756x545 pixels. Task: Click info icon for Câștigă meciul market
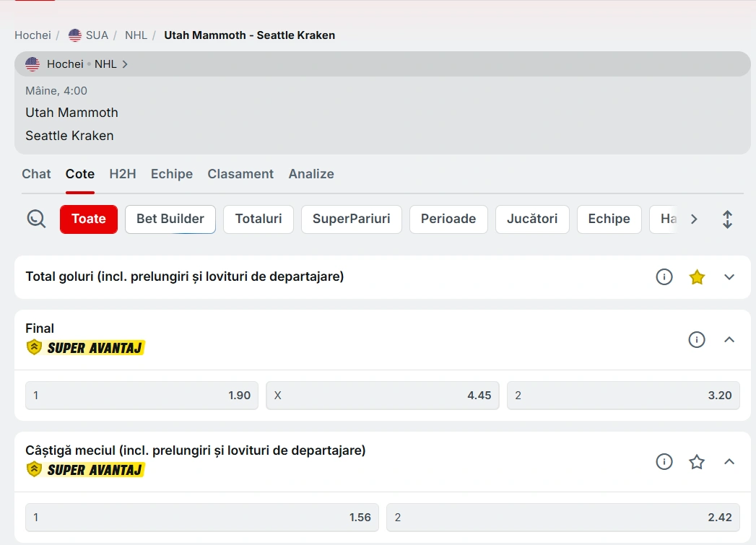pyautogui.click(x=664, y=462)
